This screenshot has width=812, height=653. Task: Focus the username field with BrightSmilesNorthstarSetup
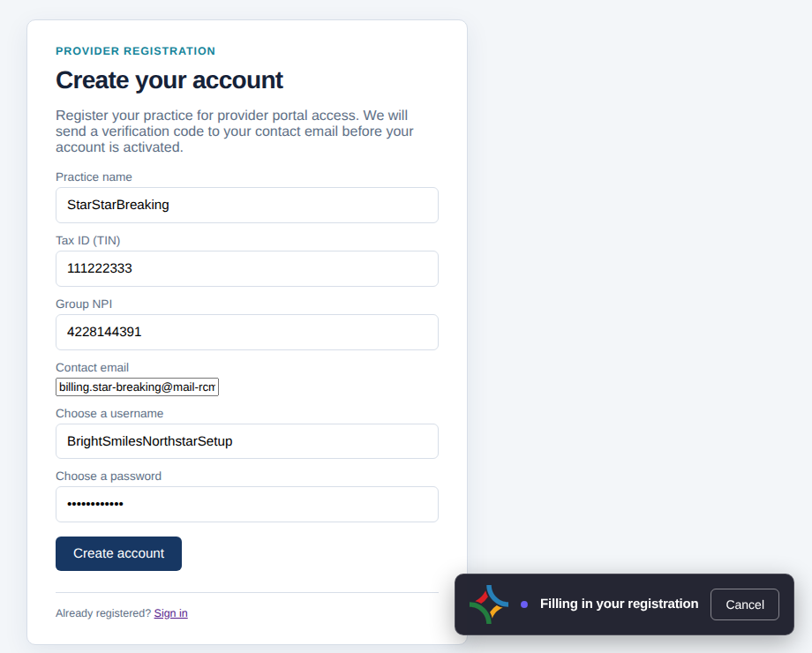click(247, 441)
